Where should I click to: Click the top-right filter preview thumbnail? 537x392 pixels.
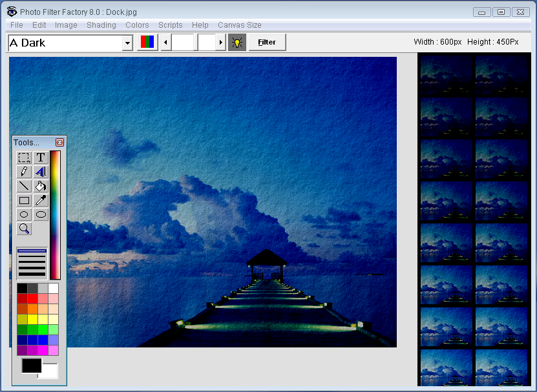coord(501,75)
